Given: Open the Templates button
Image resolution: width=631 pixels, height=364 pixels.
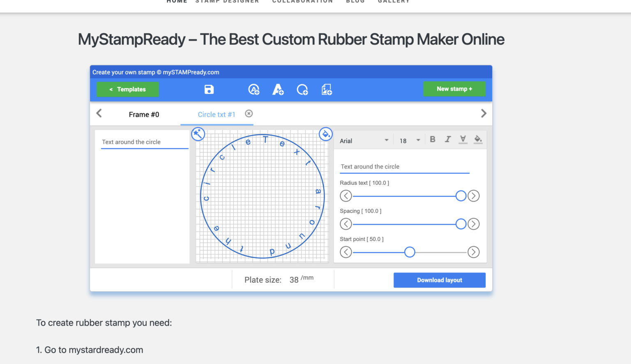Looking at the screenshot, I should (128, 89).
